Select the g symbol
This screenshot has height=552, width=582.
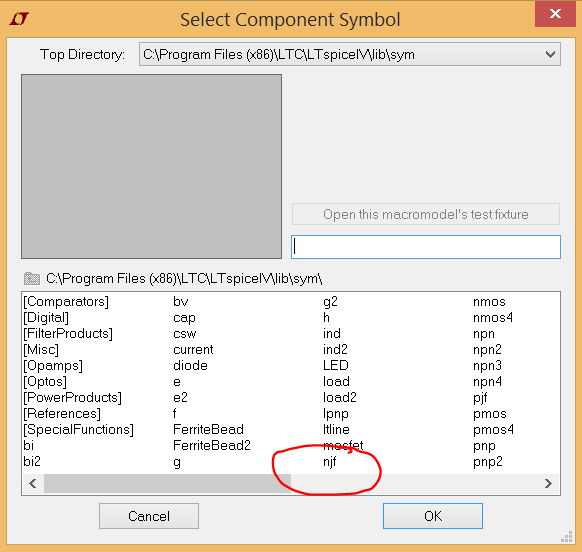coord(177,463)
